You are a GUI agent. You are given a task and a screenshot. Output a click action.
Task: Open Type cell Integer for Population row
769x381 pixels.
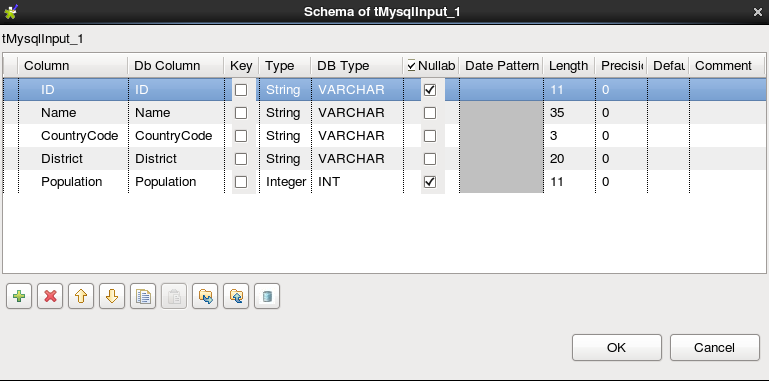point(285,182)
